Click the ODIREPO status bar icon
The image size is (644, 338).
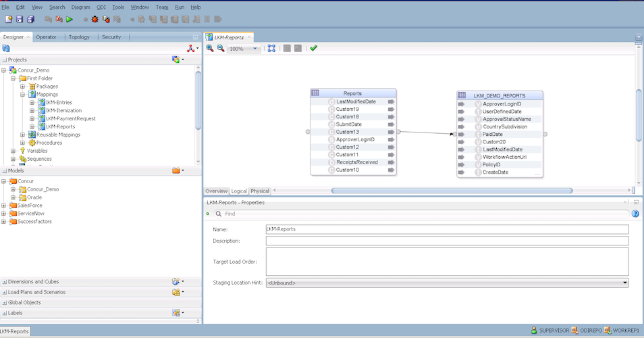[575, 330]
